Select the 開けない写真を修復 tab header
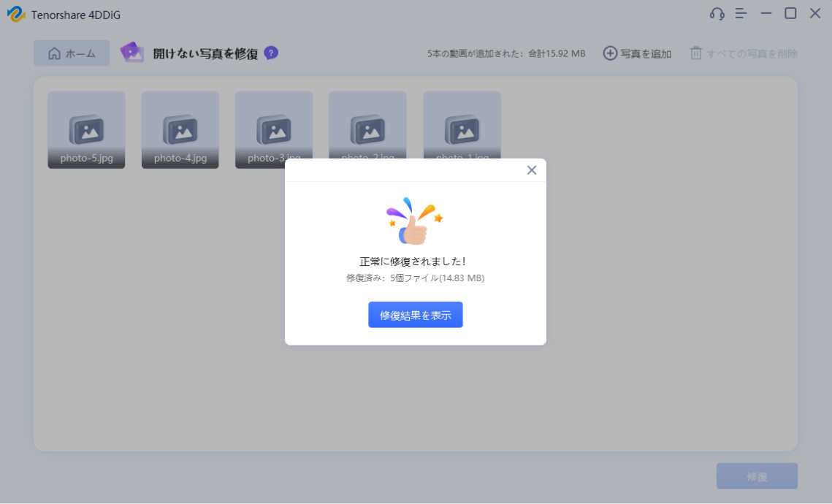The width and height of the screenshot is (832, 504). click(x=205, y=53)
